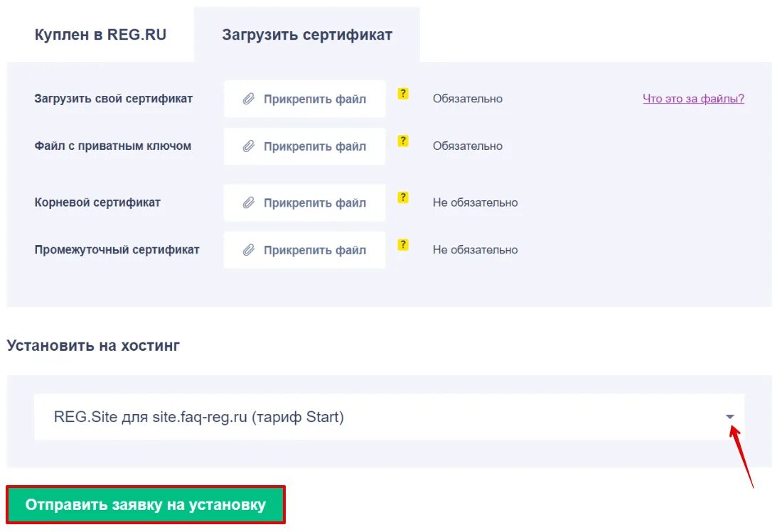Click help icon for root certificate
Screen dimensions: 782x532
tap(403, 197)
